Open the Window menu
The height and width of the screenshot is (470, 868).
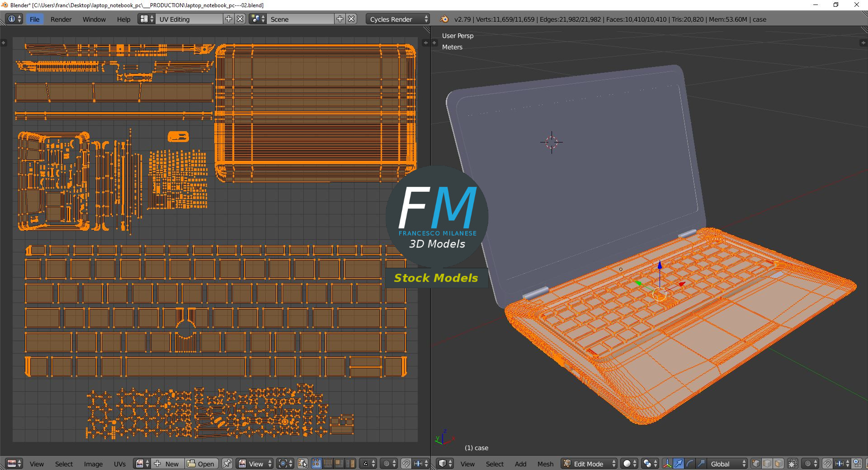tap(94, 19)
